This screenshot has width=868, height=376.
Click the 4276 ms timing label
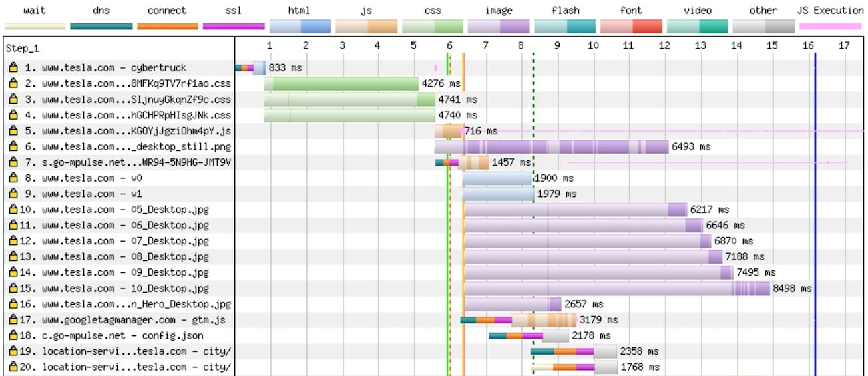click(441, 83)
